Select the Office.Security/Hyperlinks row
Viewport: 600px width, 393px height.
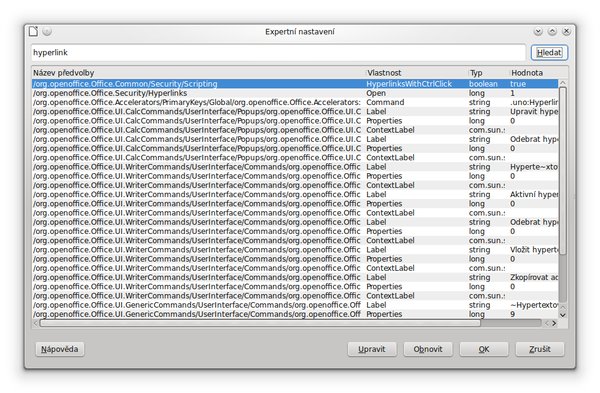point(295,93)
